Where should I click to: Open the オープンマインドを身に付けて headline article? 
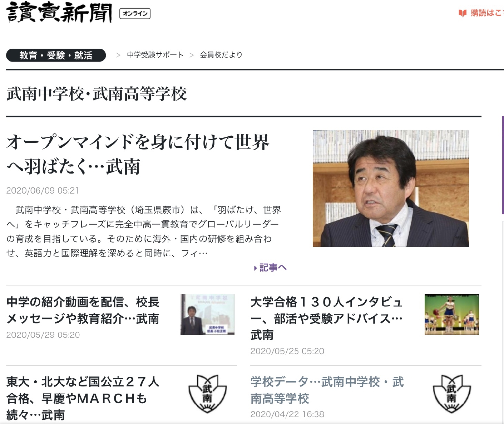pos(138,154)
